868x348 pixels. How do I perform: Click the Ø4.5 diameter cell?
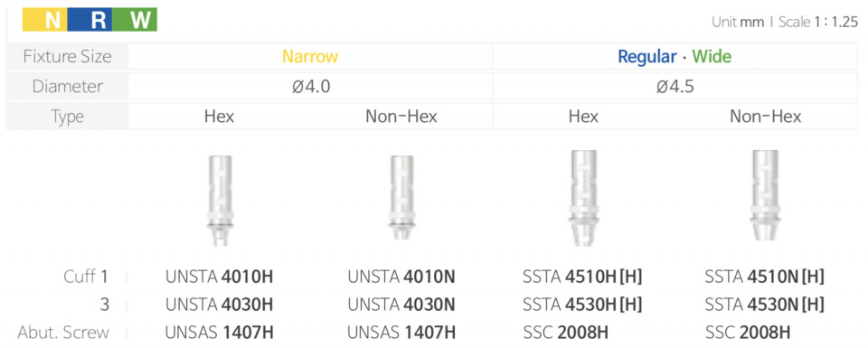click(675, 86)
